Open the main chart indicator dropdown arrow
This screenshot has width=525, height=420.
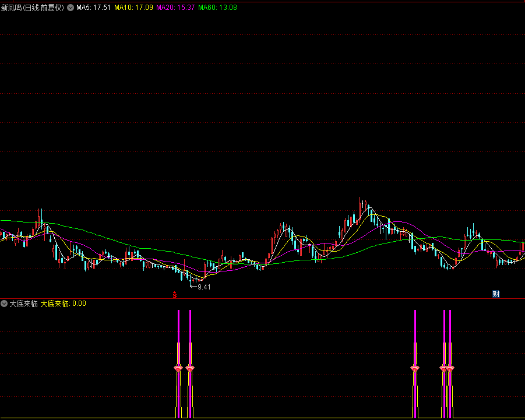[71, 8]
